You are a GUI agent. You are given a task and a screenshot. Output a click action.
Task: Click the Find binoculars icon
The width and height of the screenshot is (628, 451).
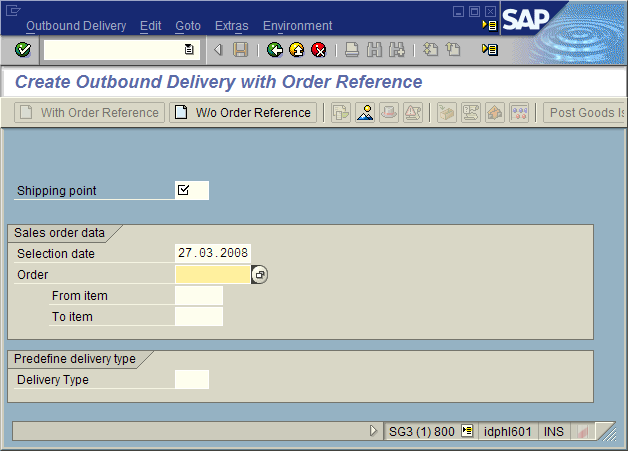(x=374, y=50)
